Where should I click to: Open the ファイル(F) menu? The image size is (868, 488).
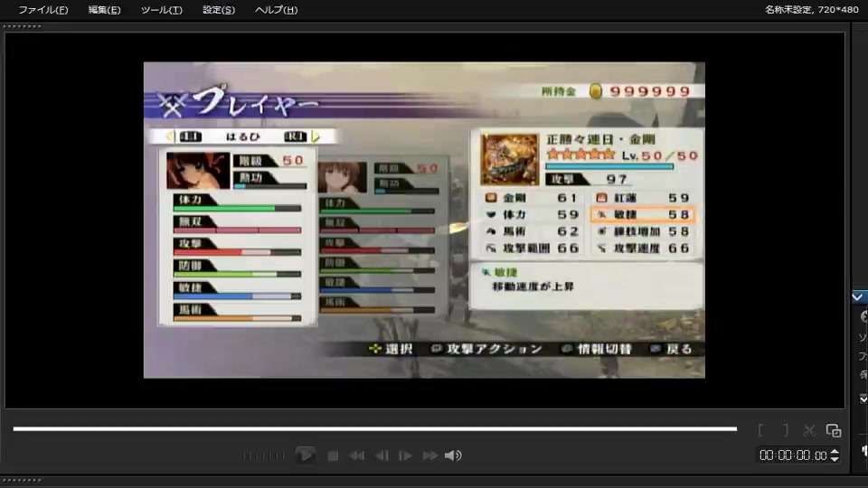[43, 10]
